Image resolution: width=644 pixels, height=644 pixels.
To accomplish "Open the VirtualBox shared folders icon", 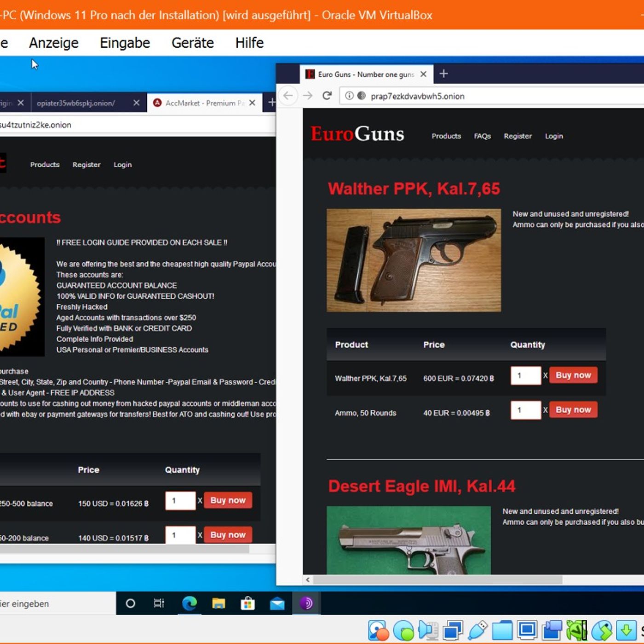I will click(502, 630).
